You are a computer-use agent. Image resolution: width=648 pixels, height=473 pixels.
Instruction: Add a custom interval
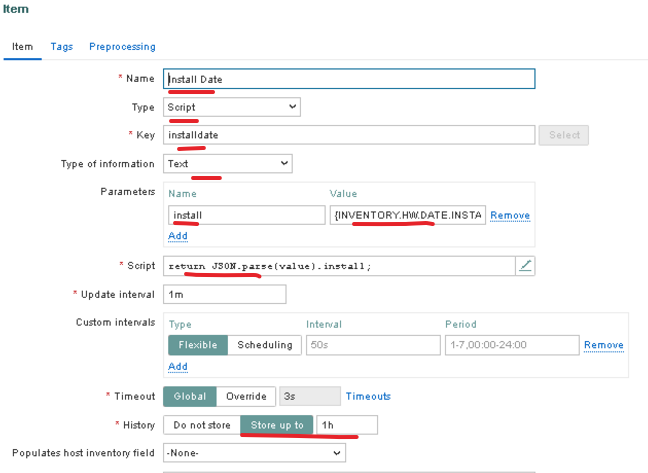pos(177,367)
